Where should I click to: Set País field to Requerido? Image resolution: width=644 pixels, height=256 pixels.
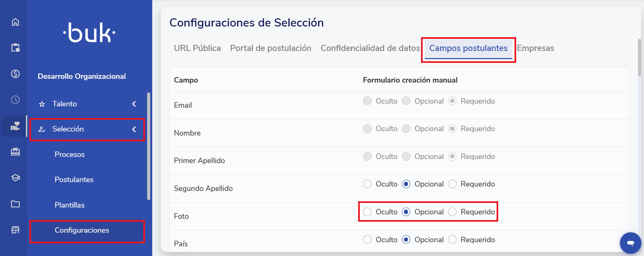coord(452,240)
